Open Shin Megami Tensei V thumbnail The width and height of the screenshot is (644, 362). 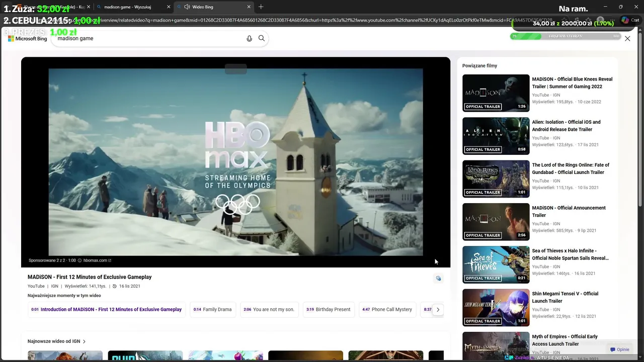click(496, 308)
